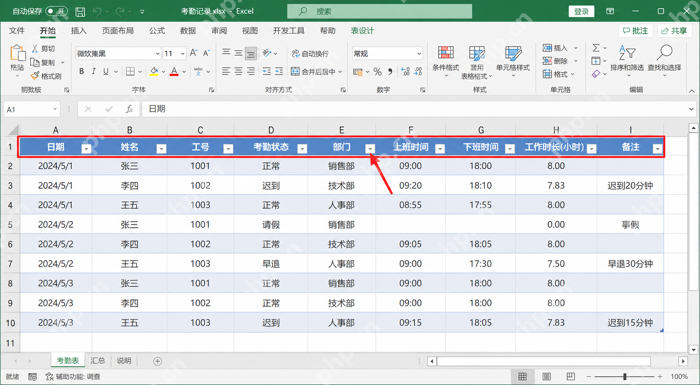Viewport: 700px width, 385px height.
Task: Toggle middle vertical align
Action: 239,53
